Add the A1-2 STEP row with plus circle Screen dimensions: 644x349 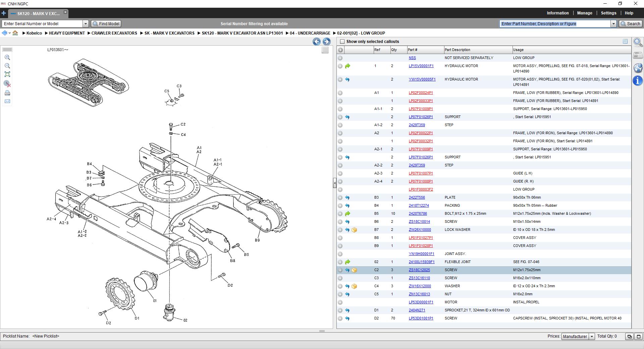(x=340, y=125)
